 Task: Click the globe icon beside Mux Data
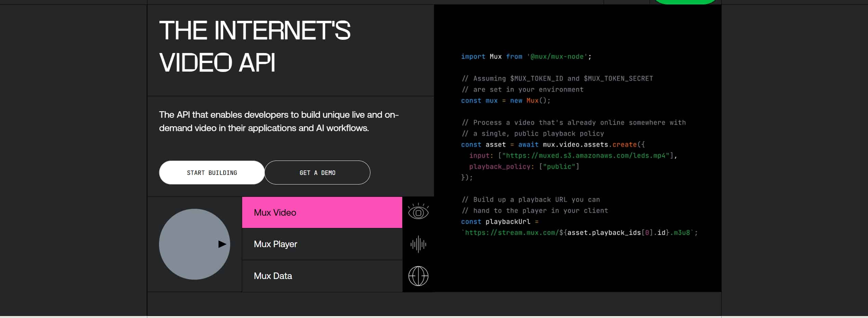click(x=418, y=276)
